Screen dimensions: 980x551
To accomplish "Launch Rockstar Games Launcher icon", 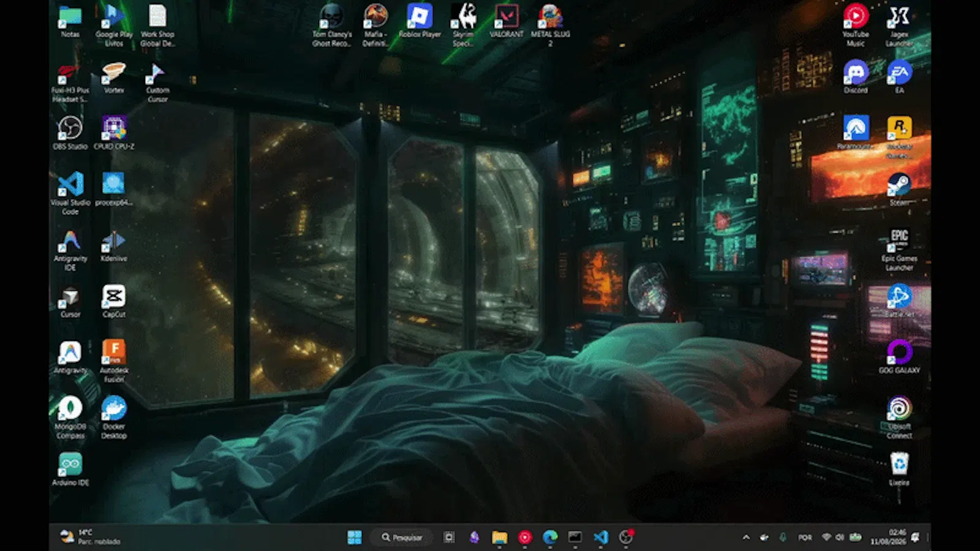I will pyautogui.click(x=899, y=137).
